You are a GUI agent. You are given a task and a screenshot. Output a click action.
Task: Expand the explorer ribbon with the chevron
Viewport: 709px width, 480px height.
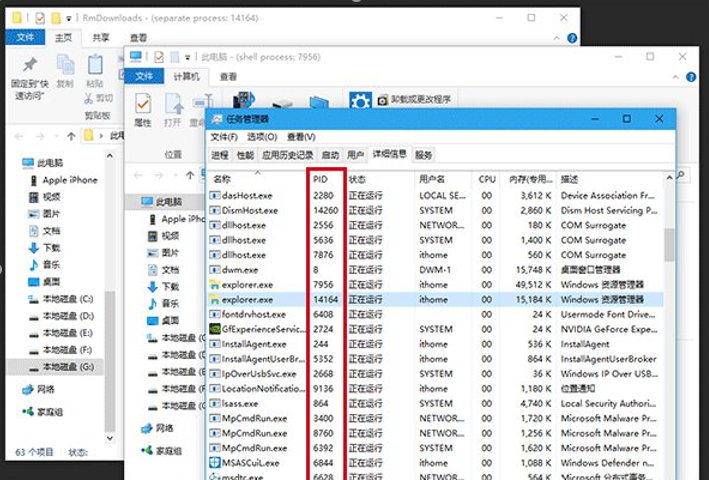click(677, 76)
